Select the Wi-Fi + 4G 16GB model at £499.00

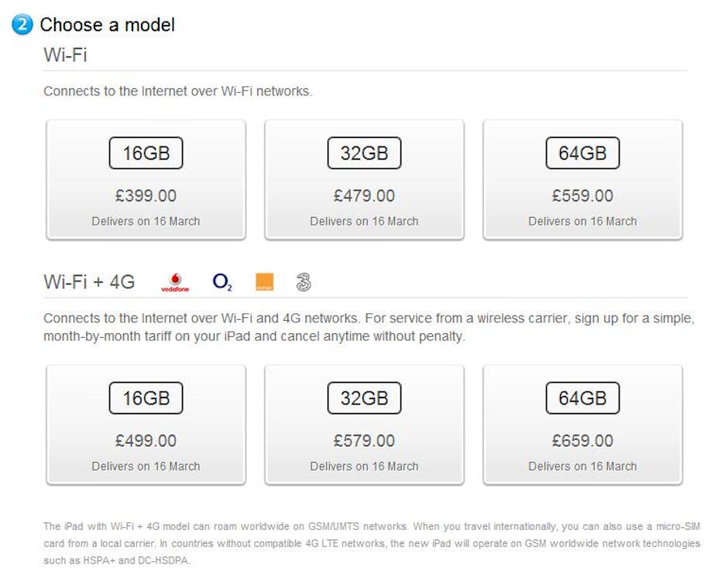pos(146,425)
